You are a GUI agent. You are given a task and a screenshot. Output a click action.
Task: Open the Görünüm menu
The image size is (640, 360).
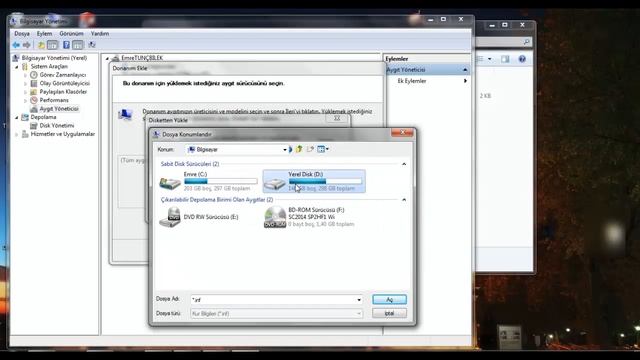pyautogui.click(x=71, y=33)
